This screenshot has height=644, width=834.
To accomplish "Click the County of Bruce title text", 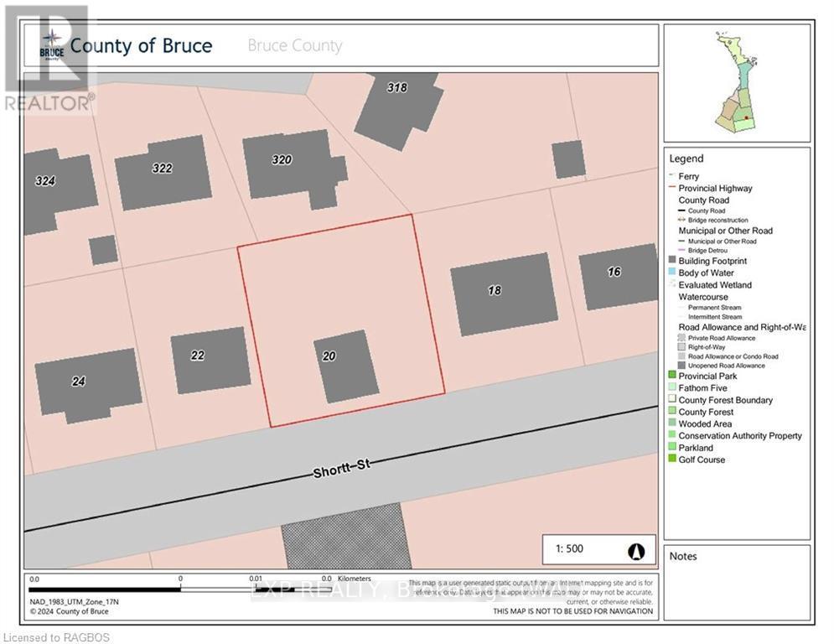I will coord(141,45).
